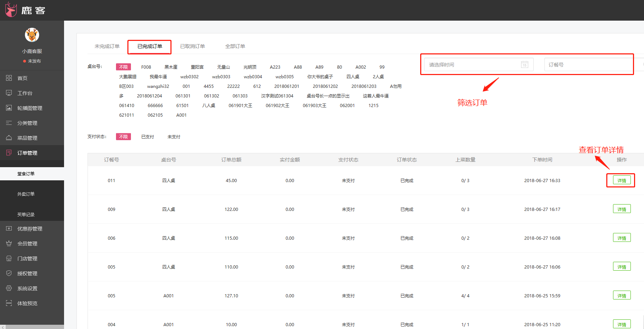View 详情 for order 006

(x=622, y=238)
